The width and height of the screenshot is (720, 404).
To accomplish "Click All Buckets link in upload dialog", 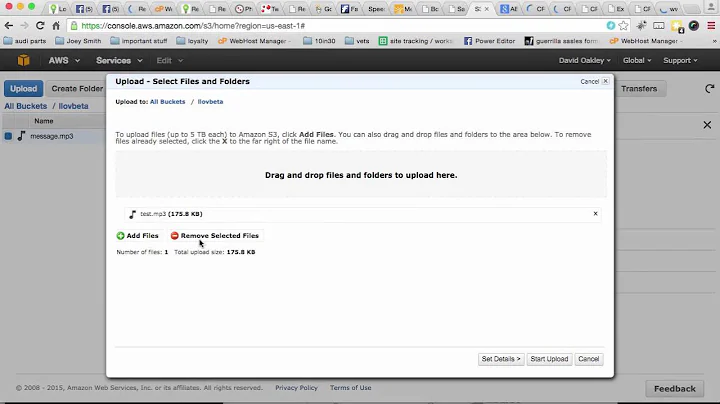I will click(167, 101).
